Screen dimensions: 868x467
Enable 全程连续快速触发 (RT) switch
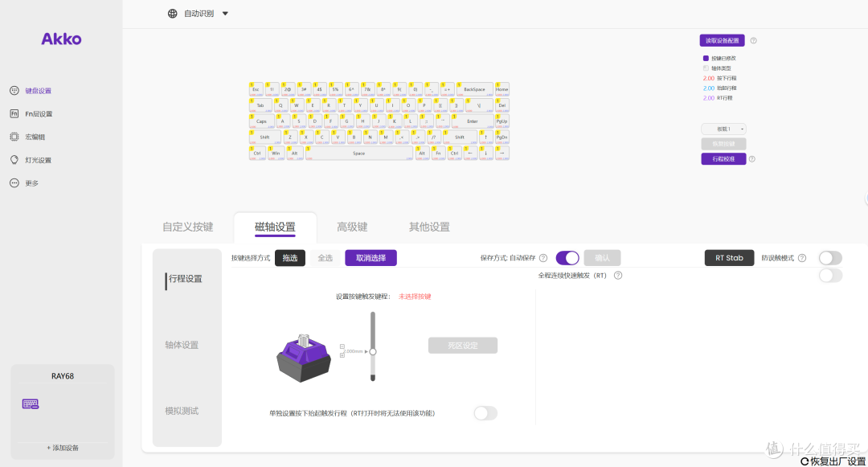click(x=830, y=276)
